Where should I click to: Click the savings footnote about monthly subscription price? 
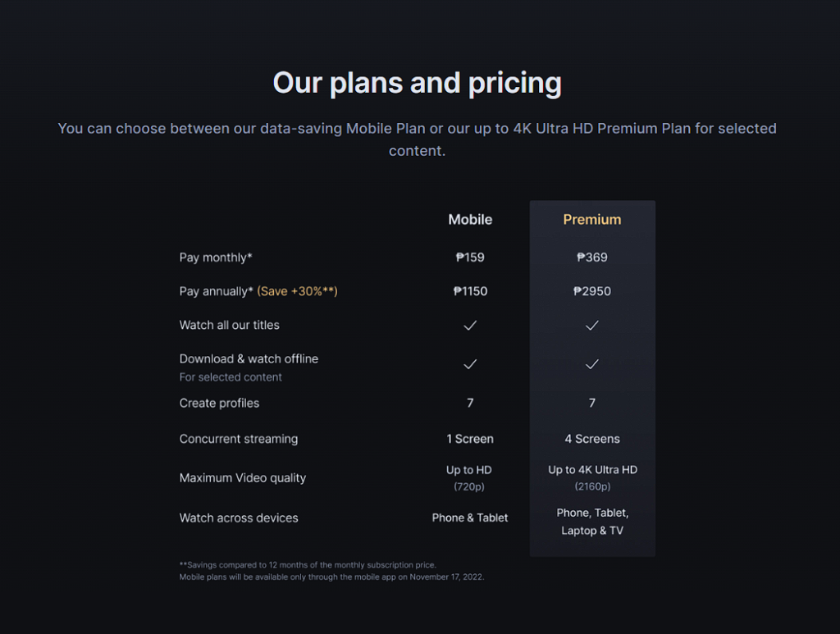click(x=308, y=565)
